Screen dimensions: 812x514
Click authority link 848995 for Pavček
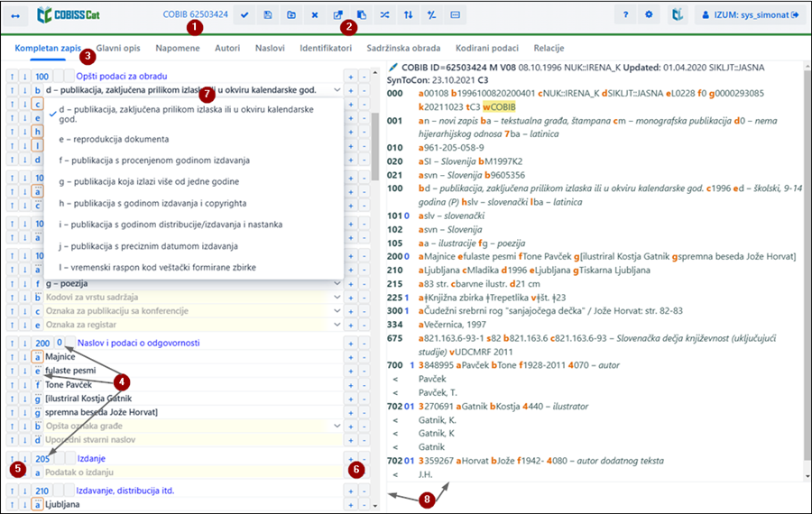[x=438, y=365]
